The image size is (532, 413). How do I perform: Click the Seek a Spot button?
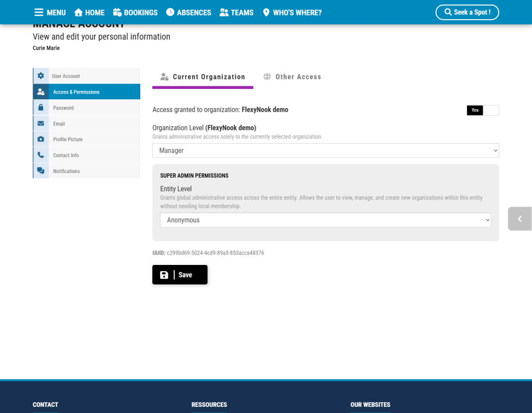click(467, 12)
